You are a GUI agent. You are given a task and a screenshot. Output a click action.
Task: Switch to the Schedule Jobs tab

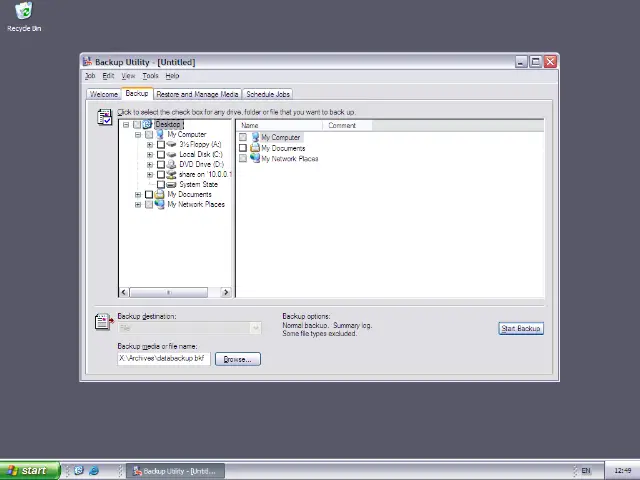(x=268, y=94)
